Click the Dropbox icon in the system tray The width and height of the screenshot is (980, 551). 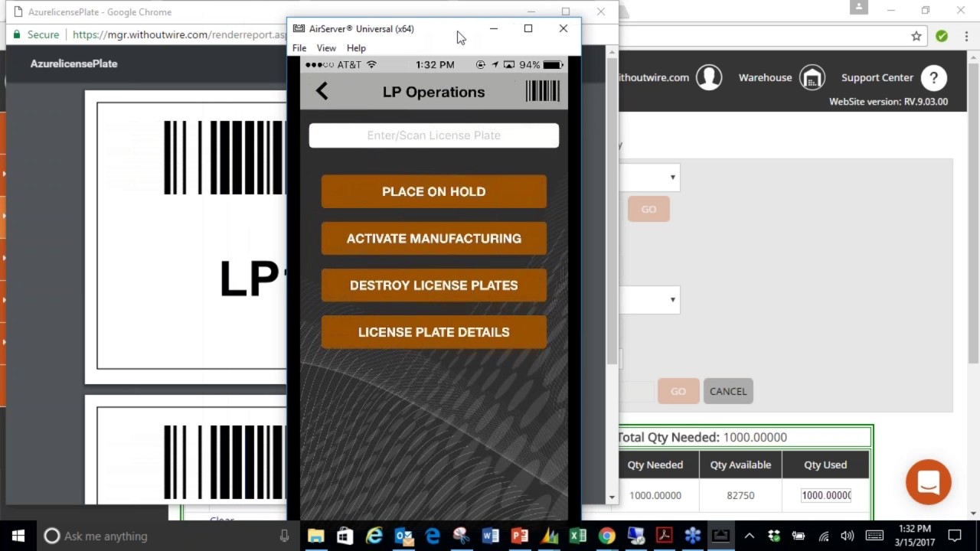[774, 536]
